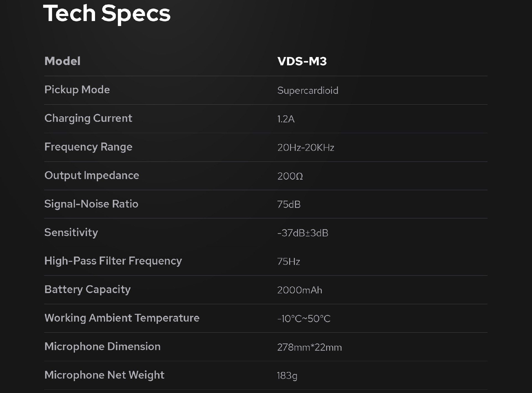The image size is (532, 393).
Task: Click the -37dB±3dB sensitivity value
Action: [x=303, y=233]
